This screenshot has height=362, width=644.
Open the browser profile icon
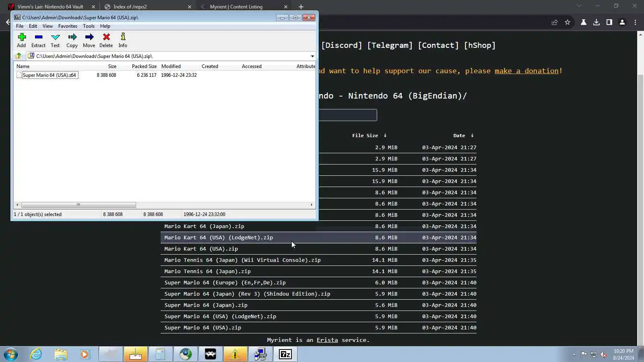[x=622, y=23]
